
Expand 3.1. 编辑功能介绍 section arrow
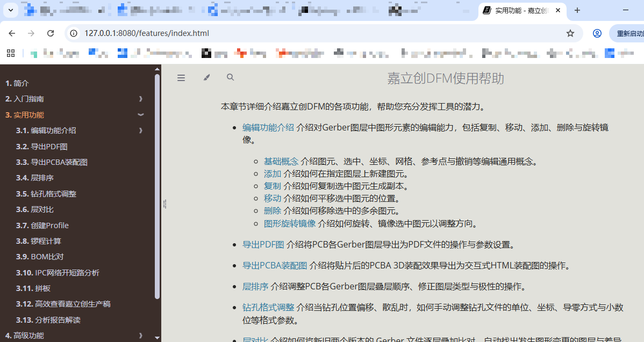coord(141,130)
